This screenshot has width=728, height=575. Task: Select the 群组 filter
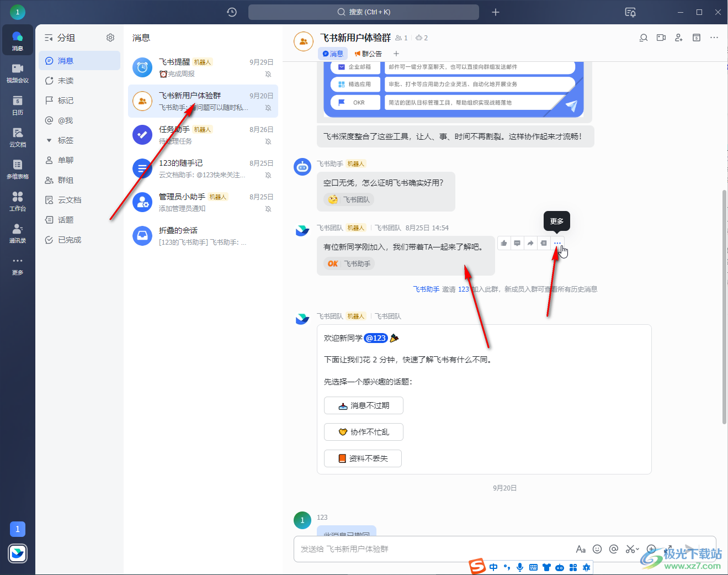(x=79, y=180)
